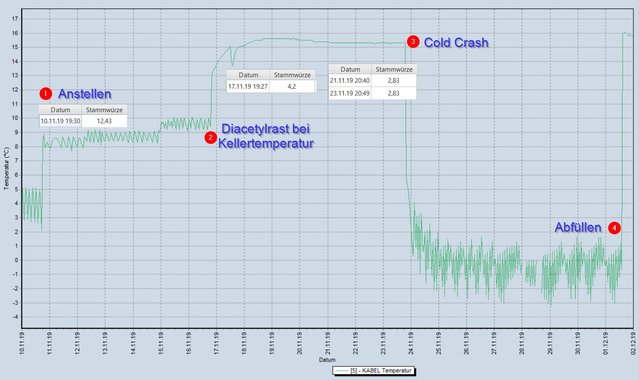Click the y-axis tick label "17"
The image size is (639, 380).
[x=15, y=19]
